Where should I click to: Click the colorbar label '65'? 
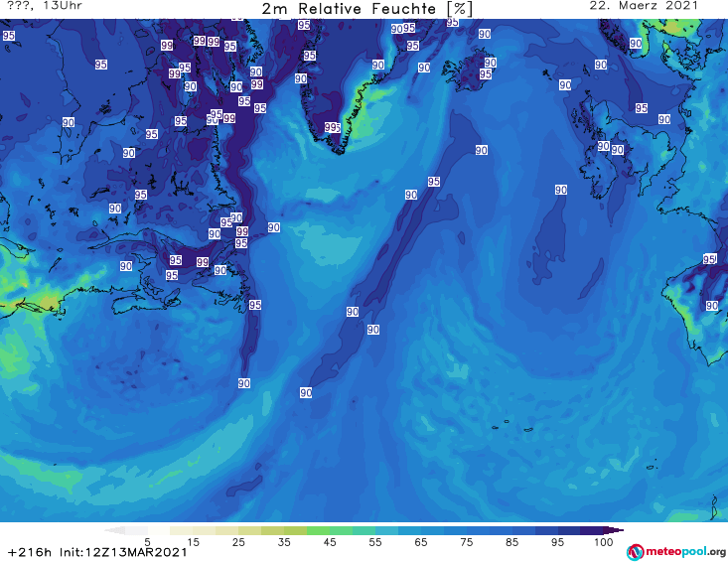tap(421, 541)
